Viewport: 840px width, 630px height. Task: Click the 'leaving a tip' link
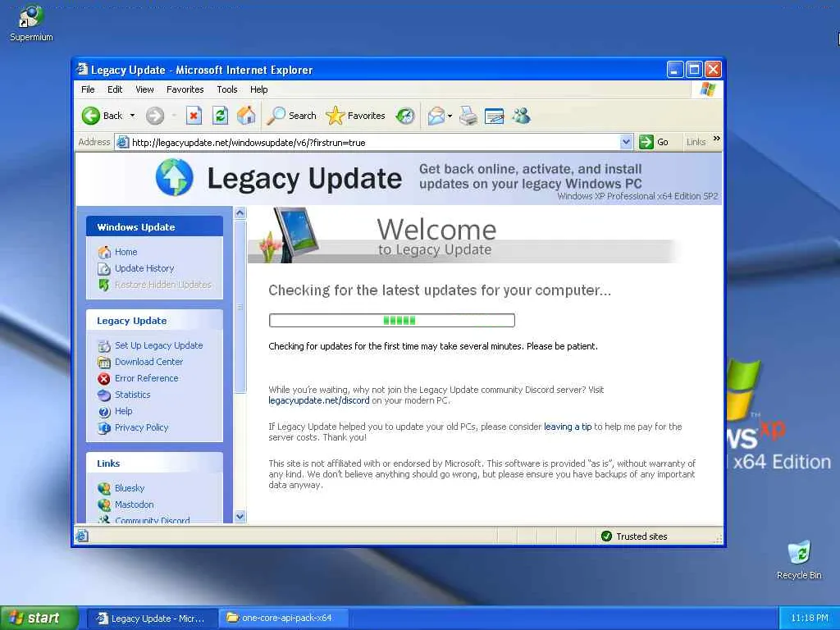click(x=568, y=427)
